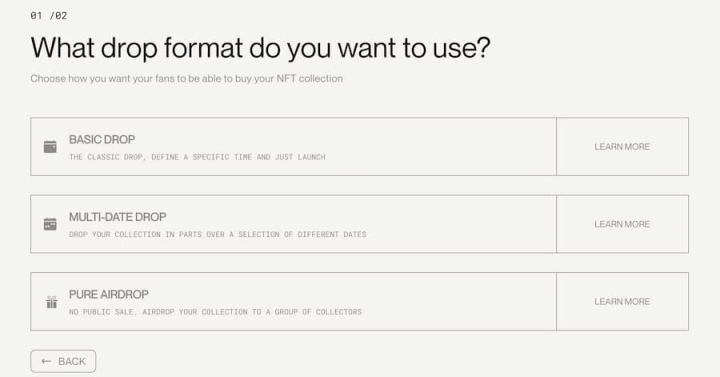Click 'No public sale. Airdrop' description text
The height and width of the screenshot is (377, 720).
[x=215, y=312]
